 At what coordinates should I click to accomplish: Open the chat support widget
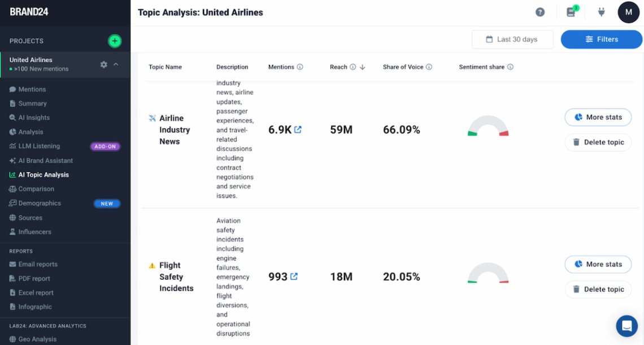pos(626,326)
